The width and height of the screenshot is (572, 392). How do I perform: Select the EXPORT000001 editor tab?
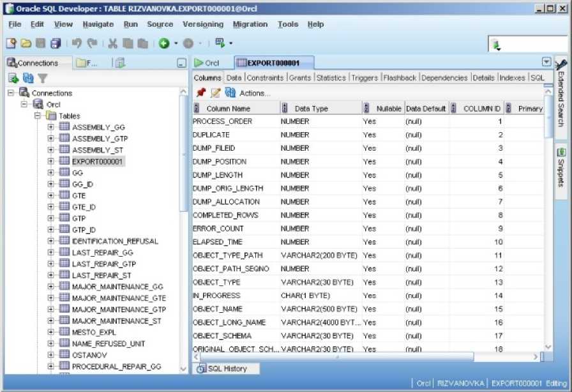274,63
